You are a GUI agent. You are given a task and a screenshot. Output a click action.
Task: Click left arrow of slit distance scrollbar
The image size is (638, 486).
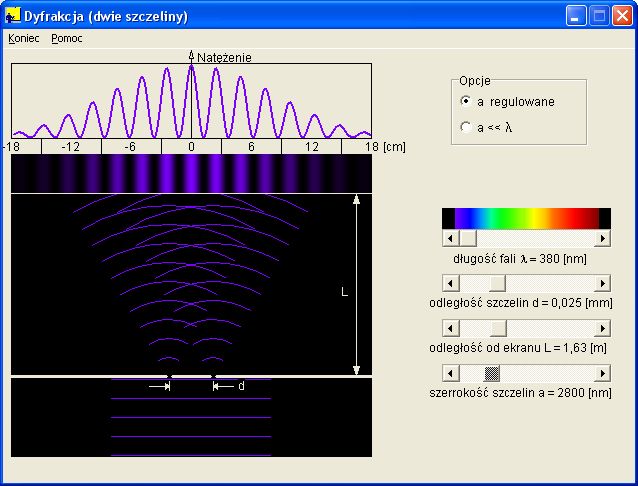coord(451,284)
